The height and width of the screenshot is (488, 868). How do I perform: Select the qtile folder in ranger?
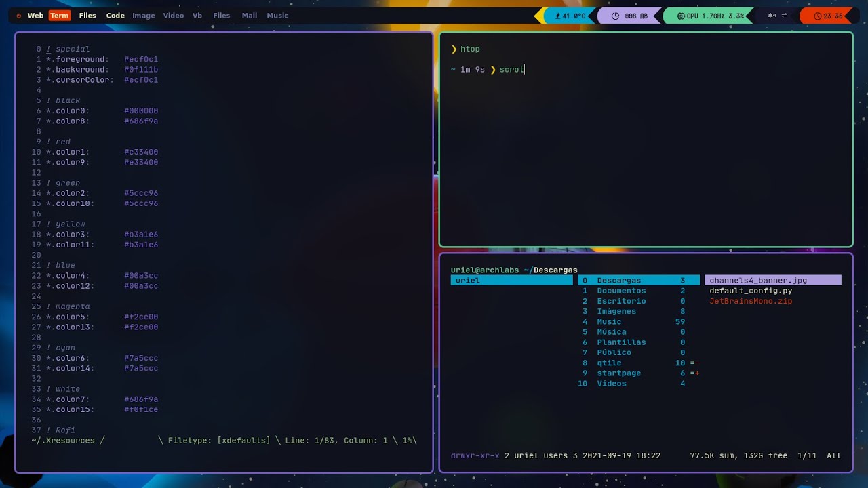638,363
